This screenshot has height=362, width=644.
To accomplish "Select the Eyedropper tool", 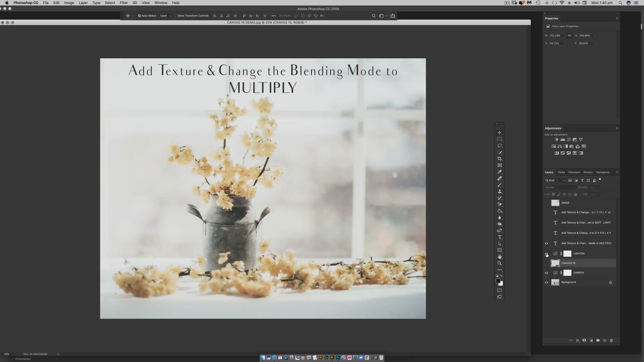I will point(500,172).
